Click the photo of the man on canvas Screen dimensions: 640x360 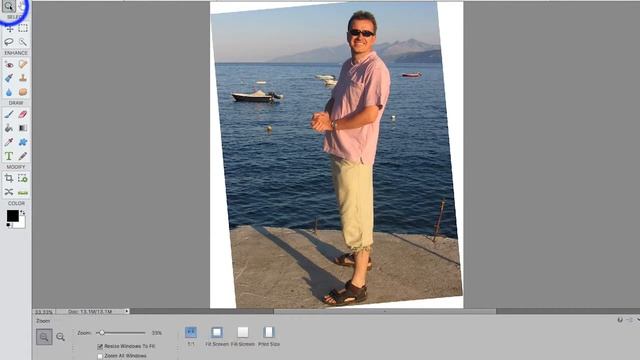pos(336,155)
